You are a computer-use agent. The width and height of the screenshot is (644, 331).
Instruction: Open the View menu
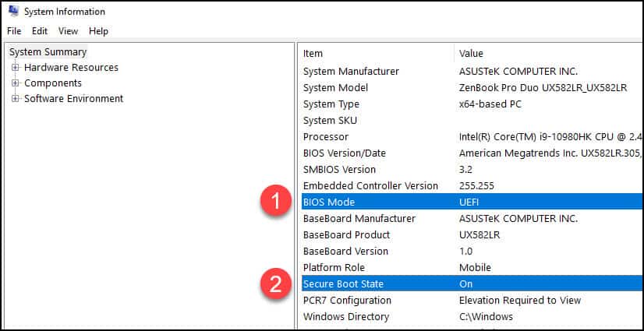click(68, 31)
